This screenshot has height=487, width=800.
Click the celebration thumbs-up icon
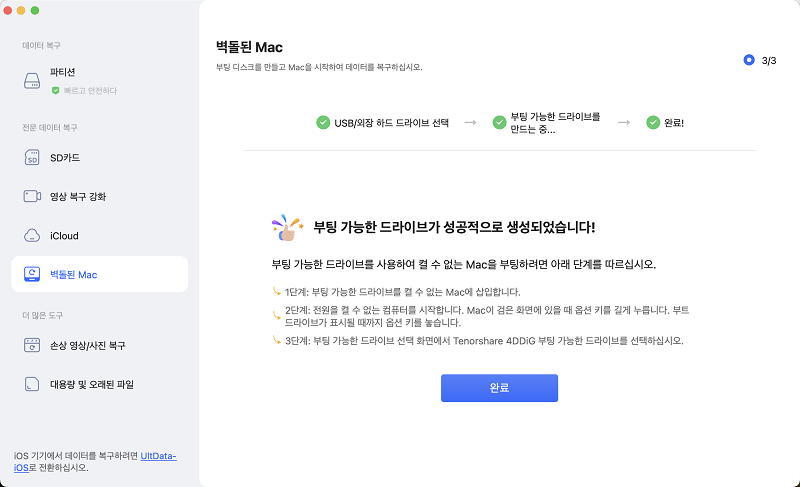pos(287,227)
